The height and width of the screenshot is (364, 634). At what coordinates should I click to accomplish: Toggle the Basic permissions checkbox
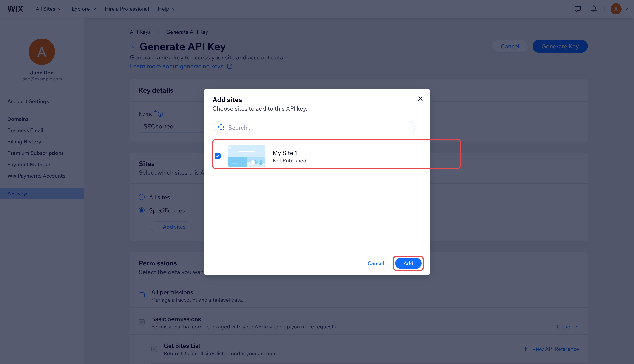pyautogui.click(x=142, y=322)
